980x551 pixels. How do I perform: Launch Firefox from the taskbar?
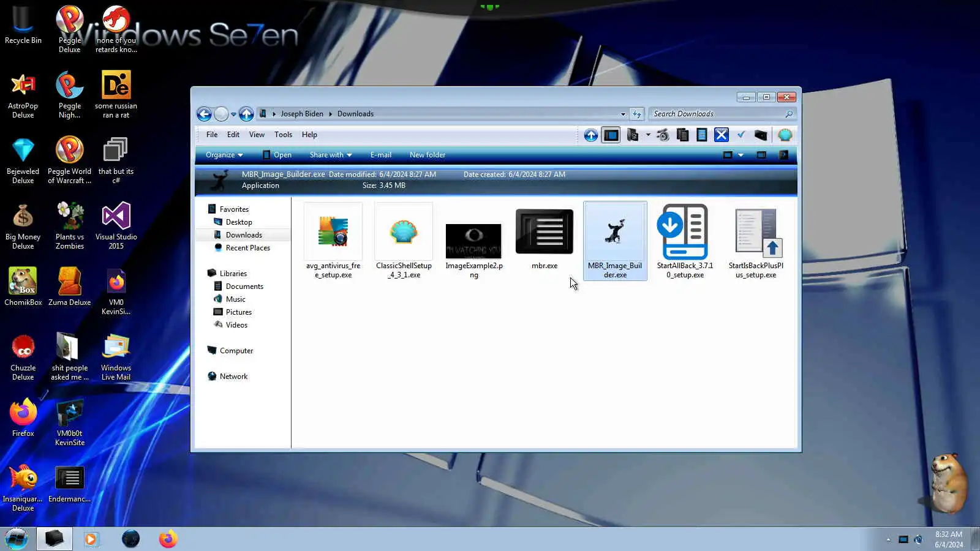pos(168,539)
